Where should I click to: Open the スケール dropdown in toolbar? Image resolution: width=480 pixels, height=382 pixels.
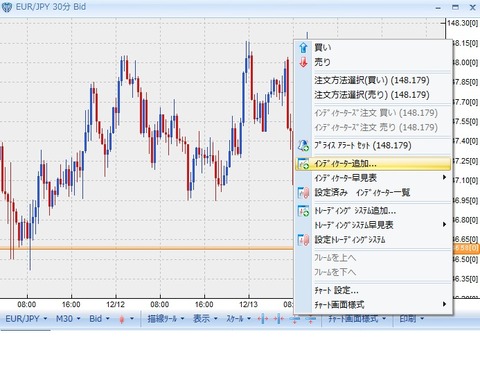[x=239, y=319]
